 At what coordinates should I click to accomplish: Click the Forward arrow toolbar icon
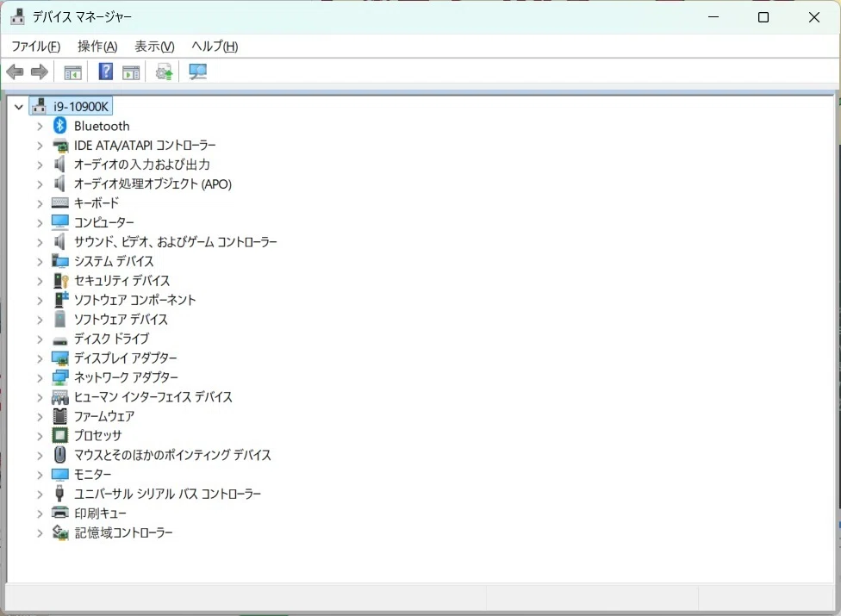click(40, 72)
